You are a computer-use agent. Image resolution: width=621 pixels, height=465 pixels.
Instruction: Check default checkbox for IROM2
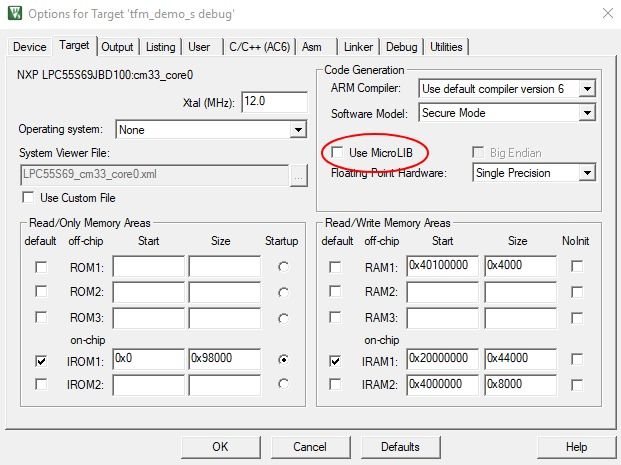point(41,384)
